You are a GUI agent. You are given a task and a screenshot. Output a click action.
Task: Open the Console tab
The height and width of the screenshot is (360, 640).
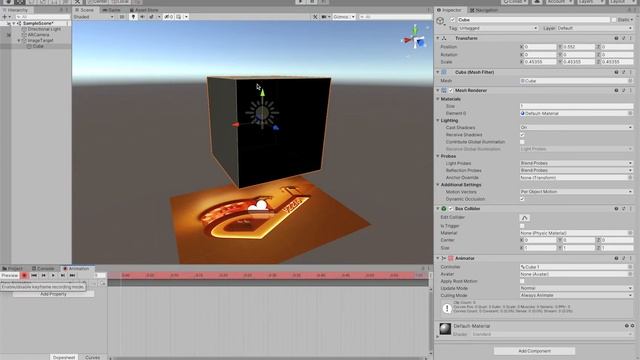click(43, 268)
